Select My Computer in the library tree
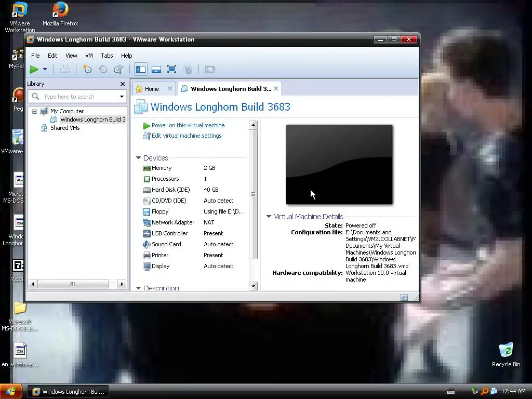The height and width of the screenshot is (399, 532). 67,111
